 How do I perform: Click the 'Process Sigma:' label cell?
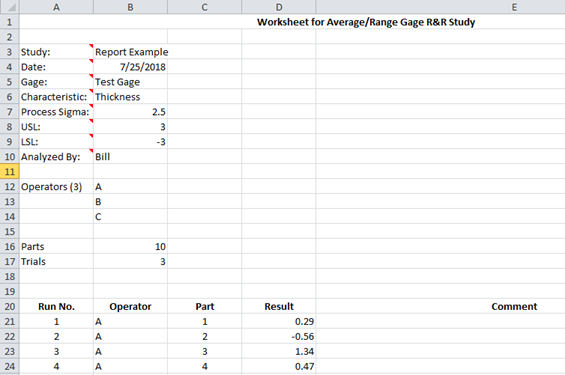(x=57, y=112)
